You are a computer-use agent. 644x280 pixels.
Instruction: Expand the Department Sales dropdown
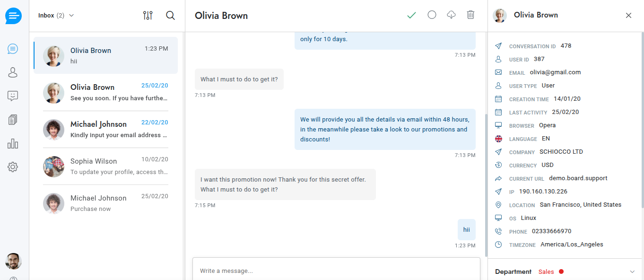[x=632, y=271]
